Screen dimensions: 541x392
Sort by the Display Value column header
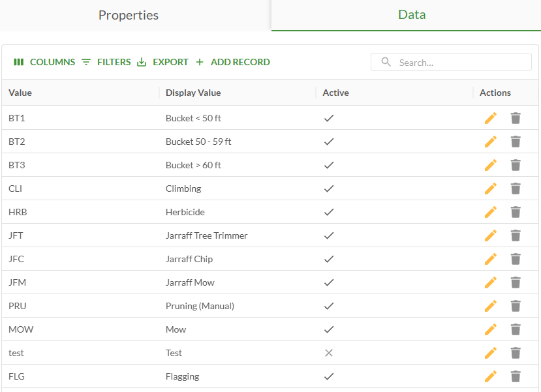[x=193, y=93]
